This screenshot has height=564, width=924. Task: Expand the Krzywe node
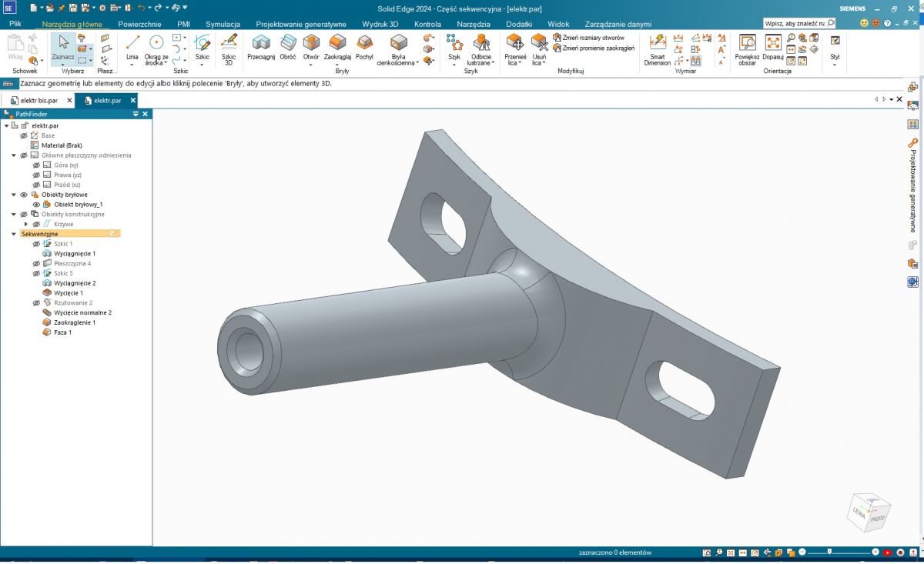[26, 224]
